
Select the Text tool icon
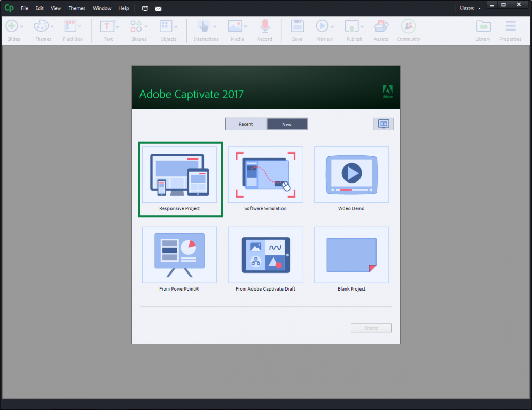click(x=107, y=26)
